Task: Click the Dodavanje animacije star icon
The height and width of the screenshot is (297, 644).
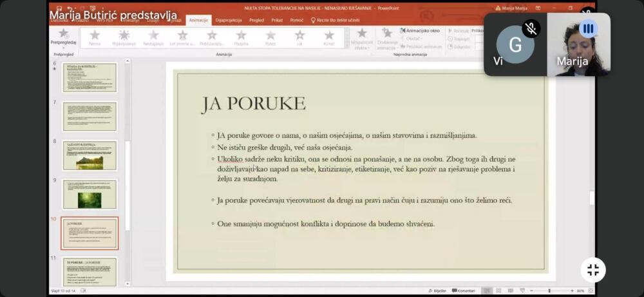Action: (387, 34)
